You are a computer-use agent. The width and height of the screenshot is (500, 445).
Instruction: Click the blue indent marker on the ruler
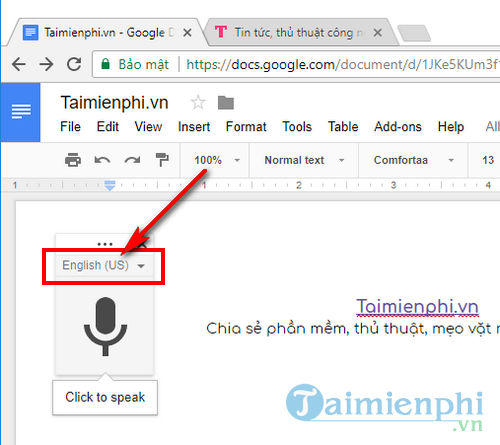click(110, 185)
